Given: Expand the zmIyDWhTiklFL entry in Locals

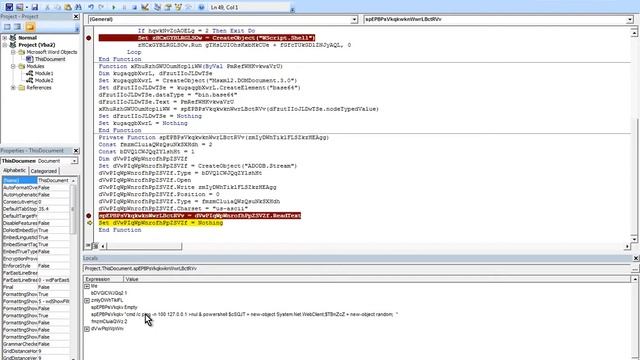Looking at the screenshot, I should (87, 300).
